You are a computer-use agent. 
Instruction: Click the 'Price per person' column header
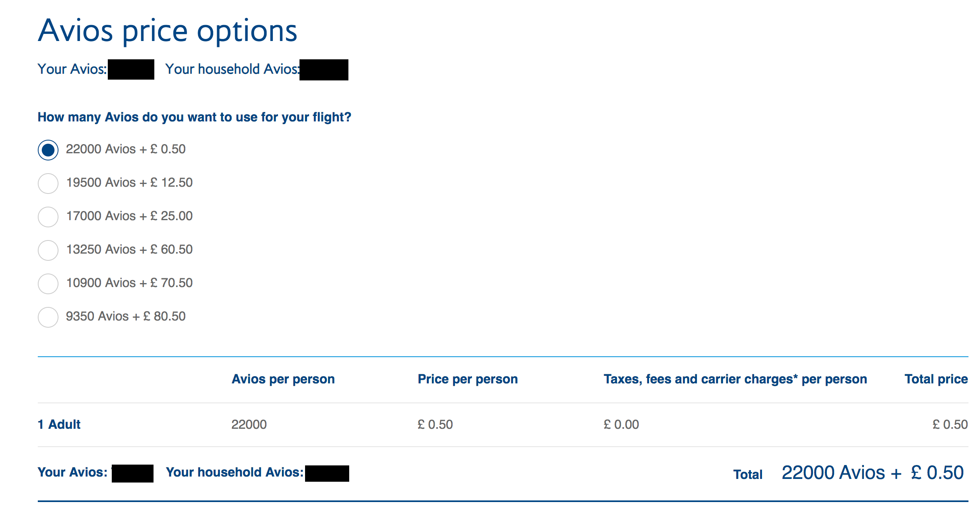coord(468,379)
